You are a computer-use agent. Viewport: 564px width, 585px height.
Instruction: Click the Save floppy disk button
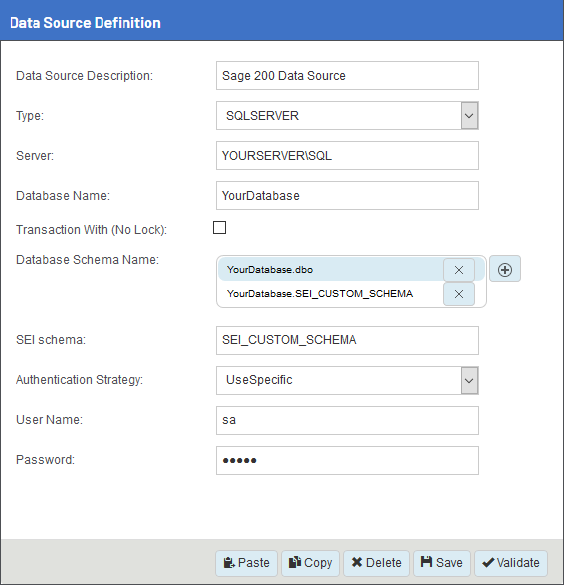(442, 563)
